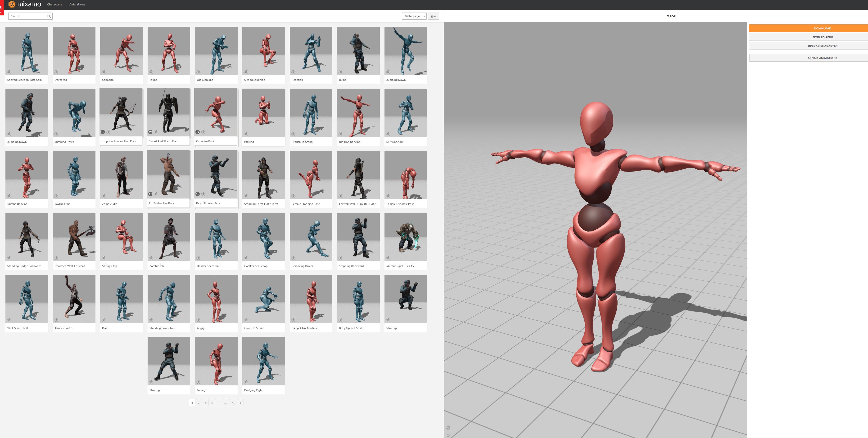Go to page 4 in pagination

pos(212,403)
